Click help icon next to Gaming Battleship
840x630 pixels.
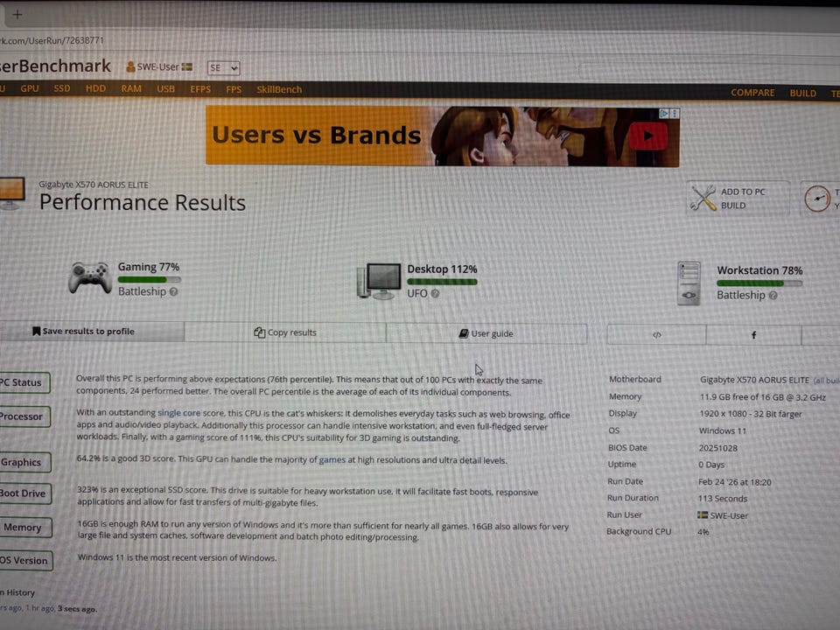coord(173,292)
